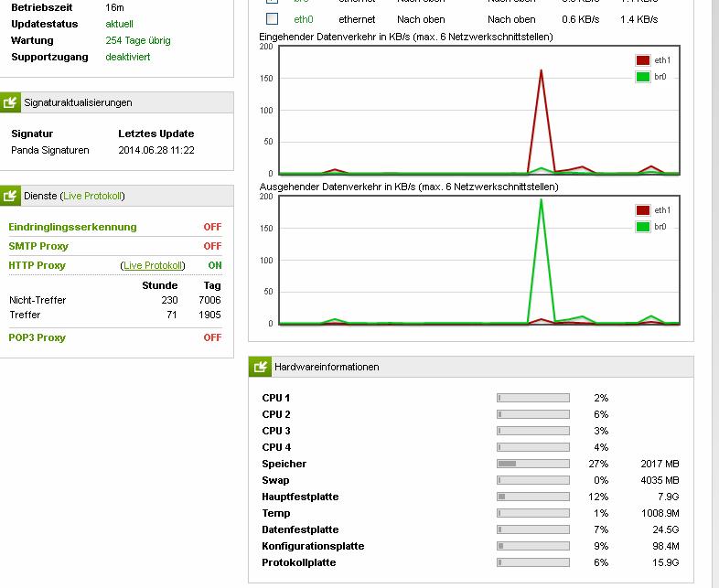Open the eth0 interface link
Screen dimensions: 719x588
click(x=303, y=18)
